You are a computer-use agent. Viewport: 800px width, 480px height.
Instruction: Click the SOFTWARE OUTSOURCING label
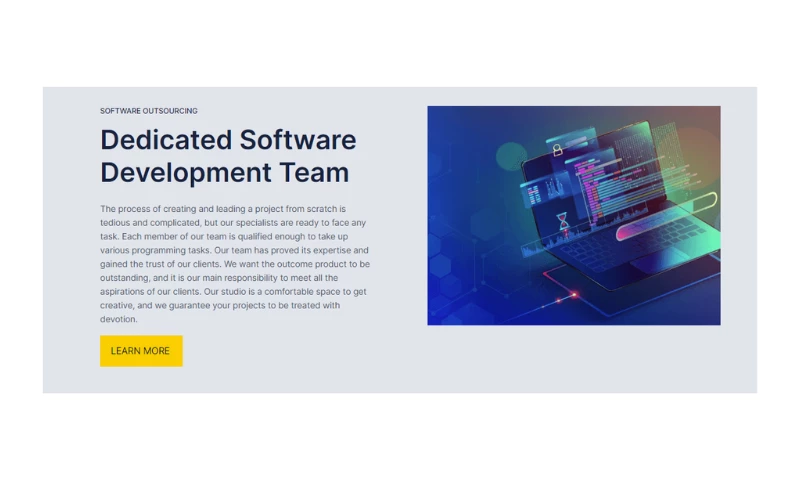pos(149,111)
